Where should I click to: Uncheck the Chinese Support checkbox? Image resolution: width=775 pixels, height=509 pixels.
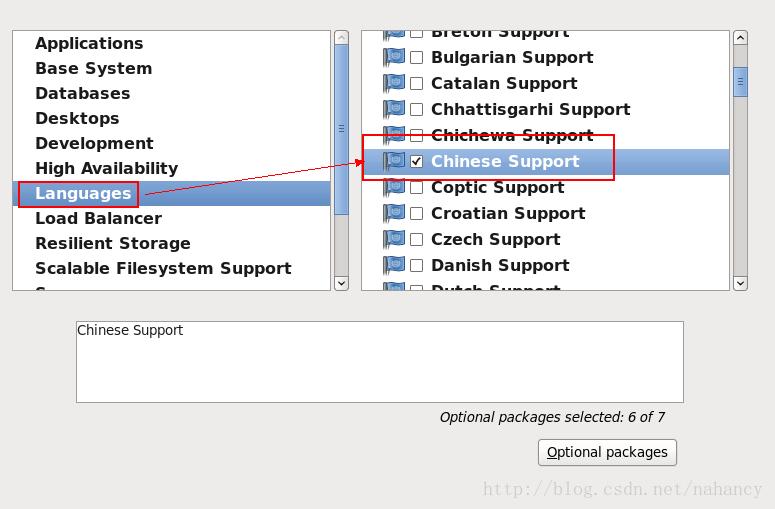tap(417, 161)
